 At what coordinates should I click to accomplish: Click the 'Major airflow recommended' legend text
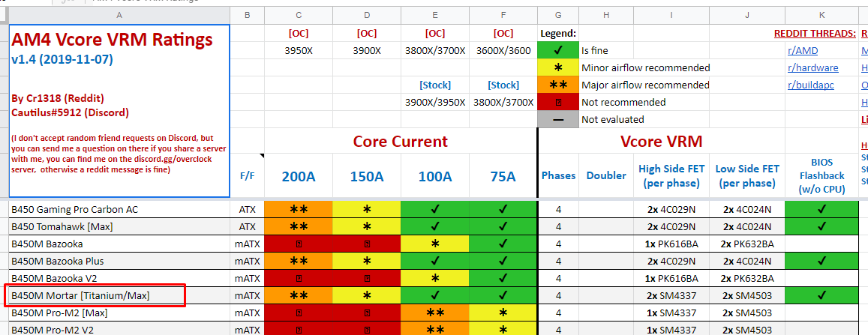(x=645, y=85)
